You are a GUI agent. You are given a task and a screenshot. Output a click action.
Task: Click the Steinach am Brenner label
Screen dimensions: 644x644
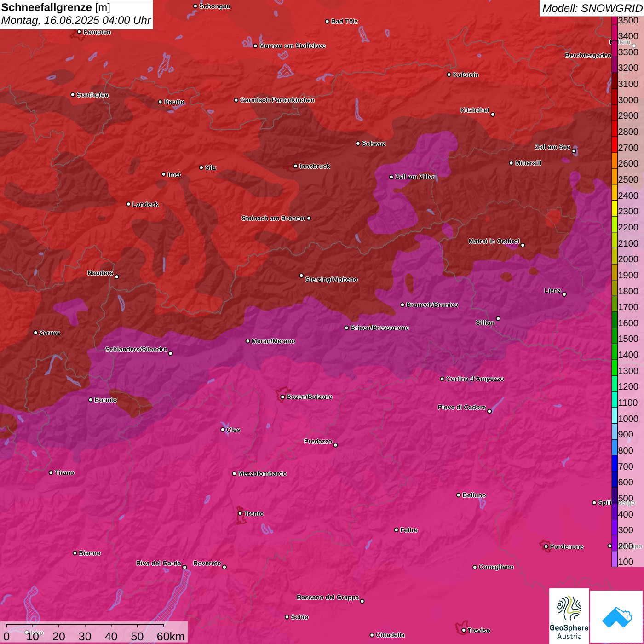point(273,218)
